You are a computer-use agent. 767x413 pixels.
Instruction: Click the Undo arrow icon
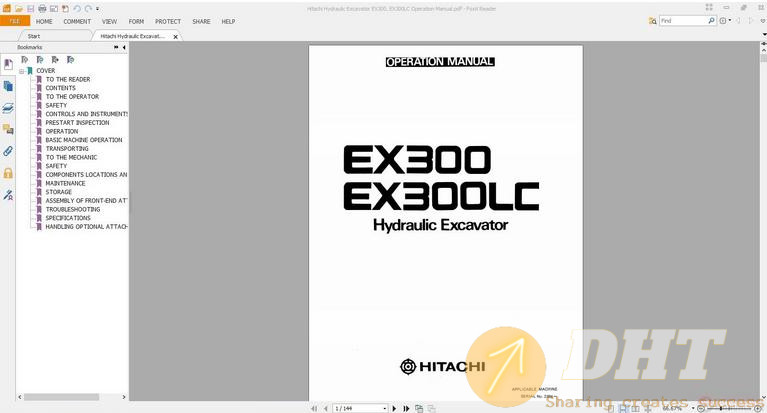[x=77, y=9]
